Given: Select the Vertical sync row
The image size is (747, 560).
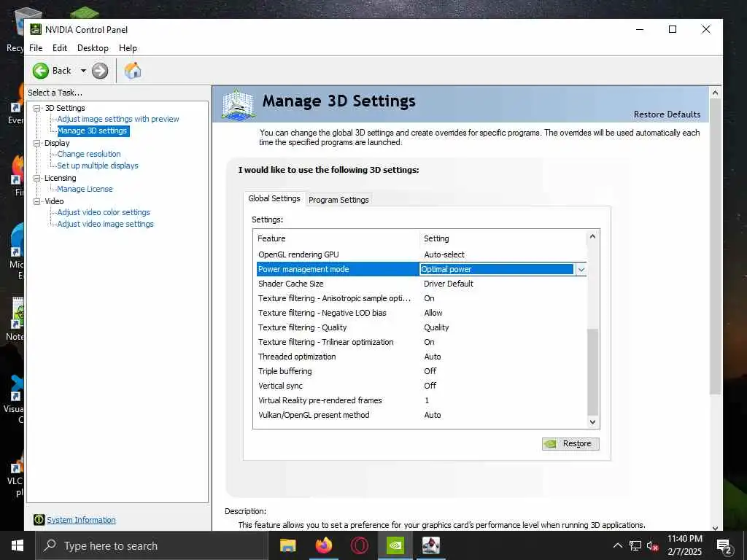Looking at the screenshot, I should (421, 386).
